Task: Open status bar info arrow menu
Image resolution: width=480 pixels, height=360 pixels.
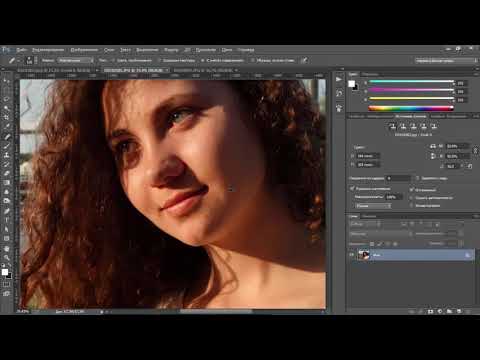Action: point(102,312)
